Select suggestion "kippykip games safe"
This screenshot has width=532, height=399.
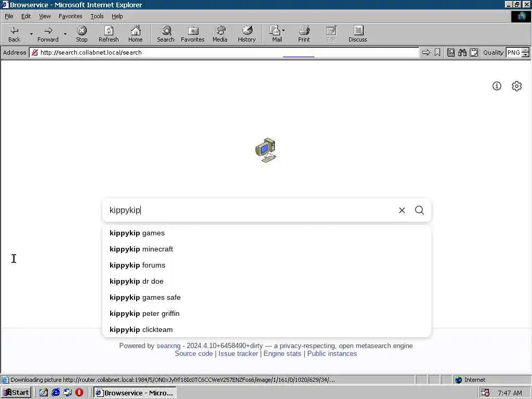267,298
